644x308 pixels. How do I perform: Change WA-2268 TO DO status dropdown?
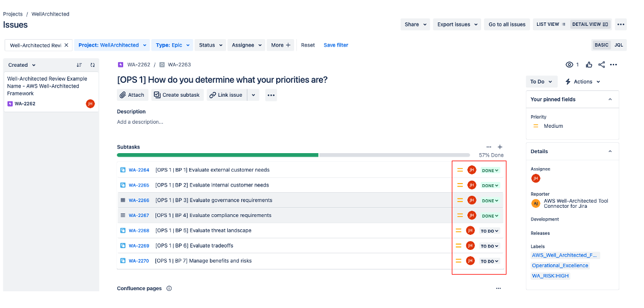pos(490,231)
